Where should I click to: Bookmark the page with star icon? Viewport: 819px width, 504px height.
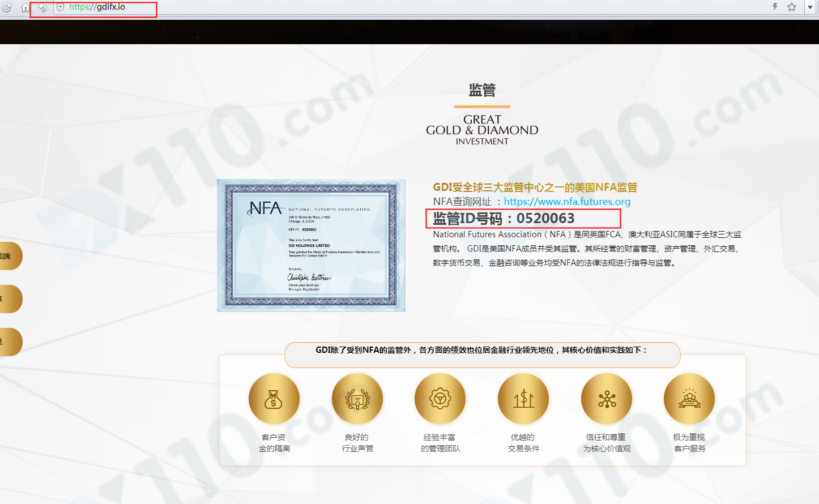coord(792,7)
